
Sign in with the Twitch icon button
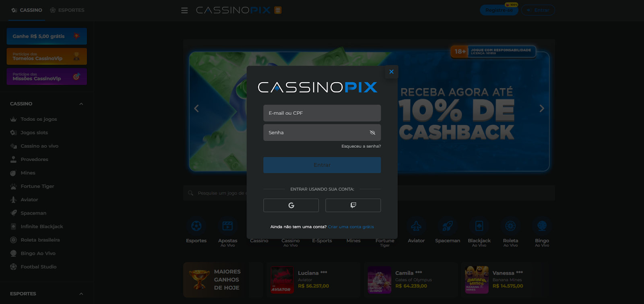(x=353, y=205)
